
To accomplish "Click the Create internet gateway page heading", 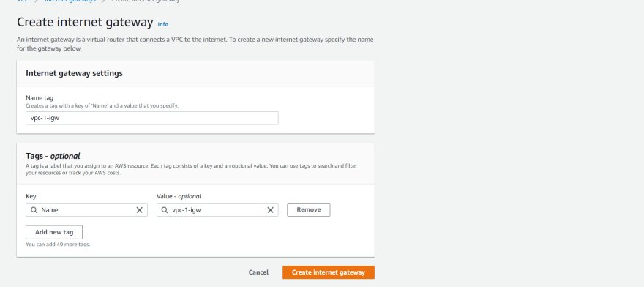I will coord(85,22).
